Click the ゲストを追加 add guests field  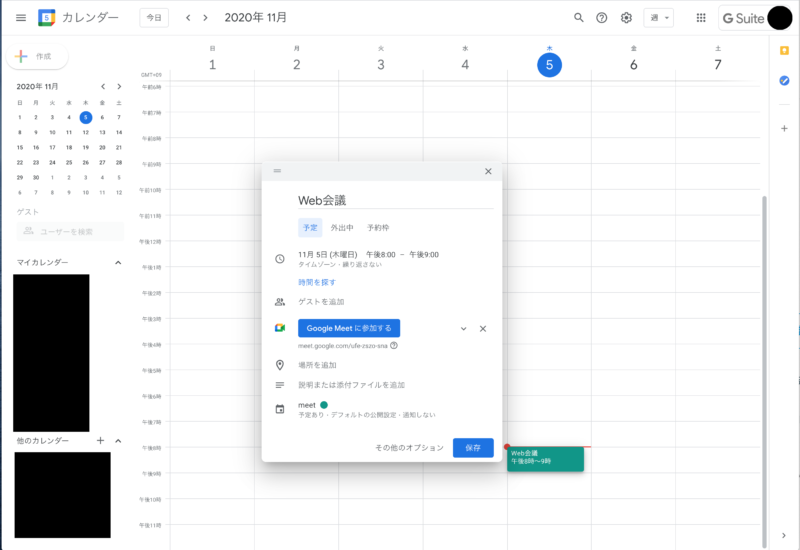pos(321,302)
